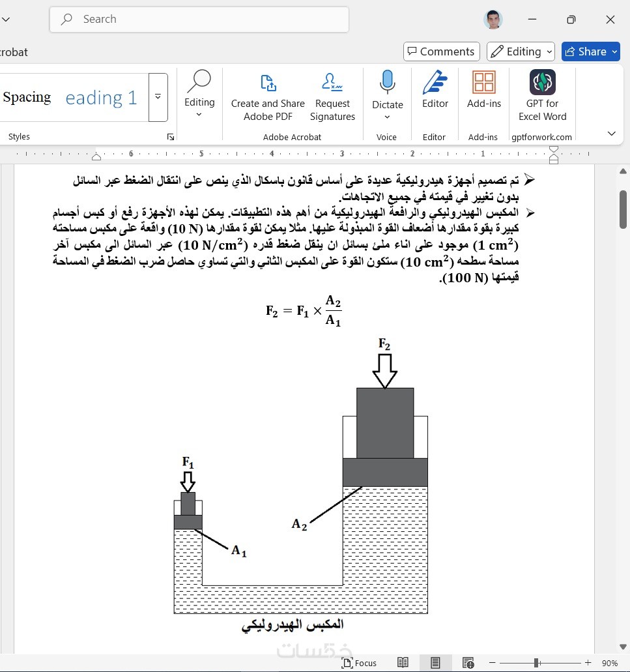Select the hydraulic press diagram image
Viewport: 630px width, 672px height.
tap(300, 476)
